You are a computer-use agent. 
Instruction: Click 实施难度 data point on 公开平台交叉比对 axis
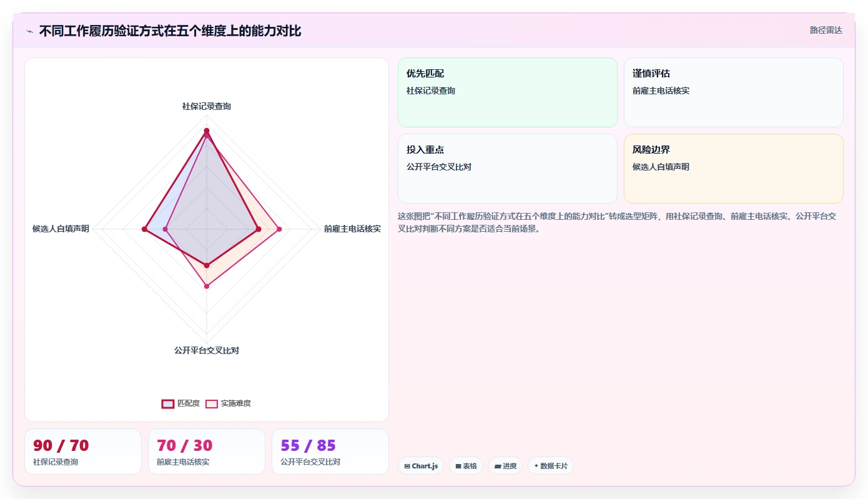[207, 286]
